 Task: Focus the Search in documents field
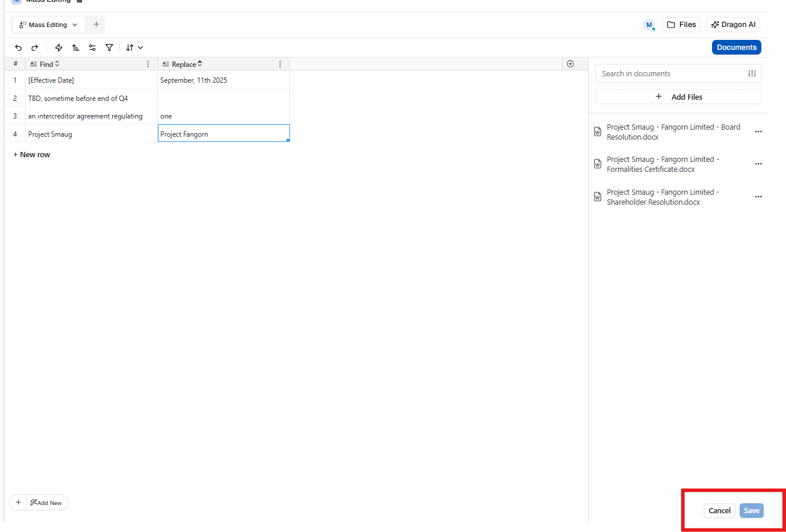coord(672,73)
